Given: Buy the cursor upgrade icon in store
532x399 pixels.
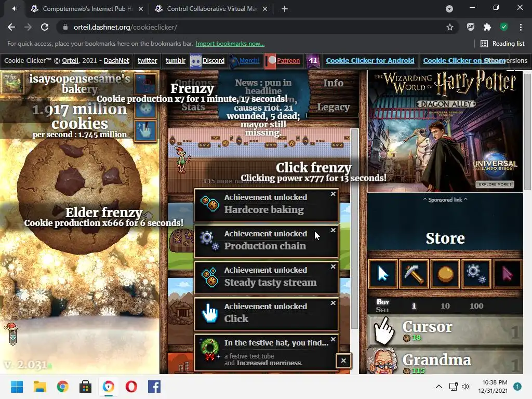Looking at the screenshot, I should (x=383, y=274).
